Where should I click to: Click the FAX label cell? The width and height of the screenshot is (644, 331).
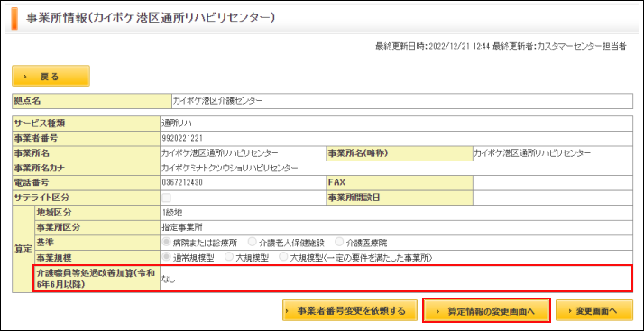(400, 183)
